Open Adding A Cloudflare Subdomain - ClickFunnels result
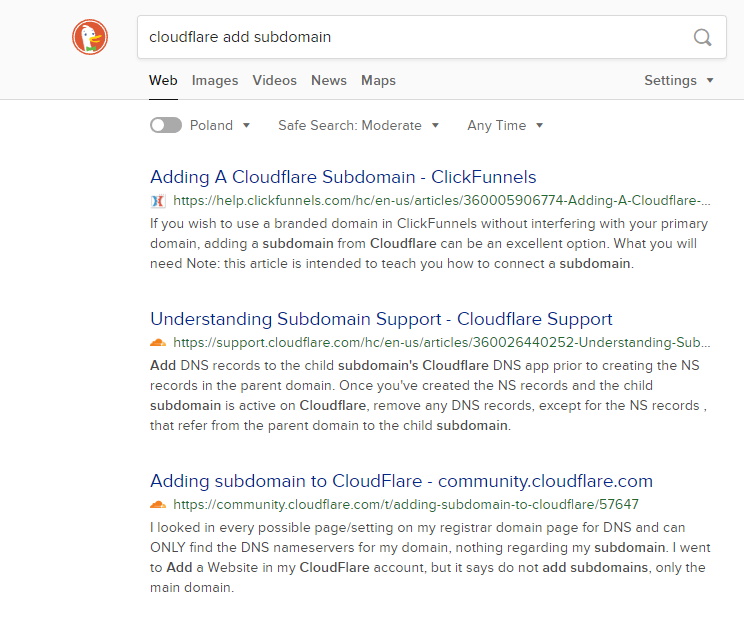This screenshot has height=624, width=744. click(343, 177)
